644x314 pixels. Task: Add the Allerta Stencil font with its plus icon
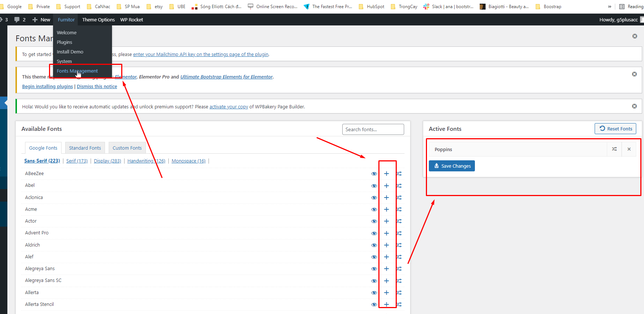pos(386,304)
